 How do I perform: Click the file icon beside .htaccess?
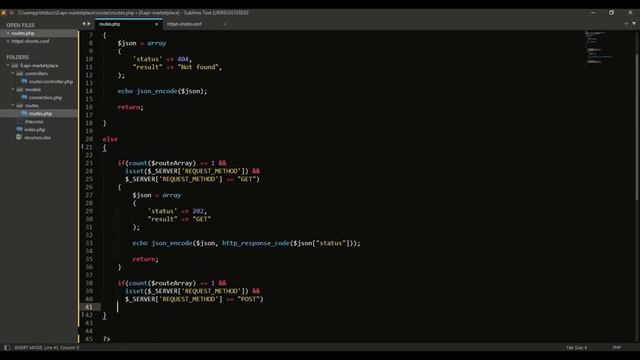[19, 122]
